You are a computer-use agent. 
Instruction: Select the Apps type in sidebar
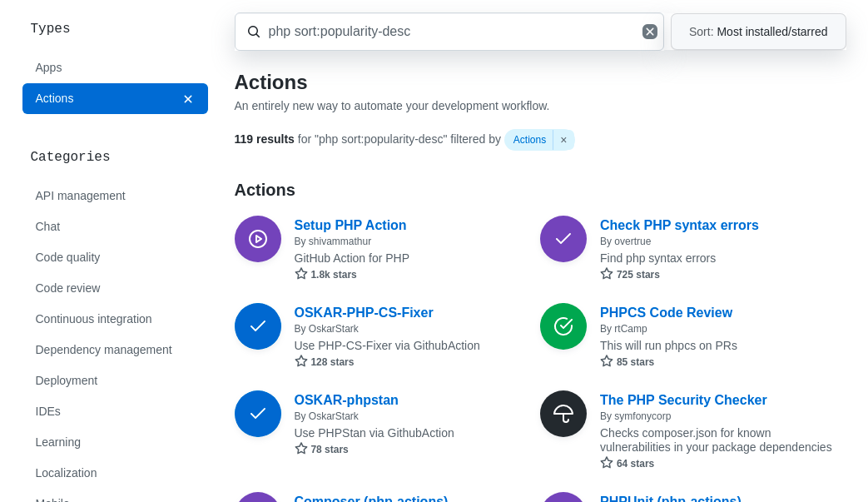point(48,67)
